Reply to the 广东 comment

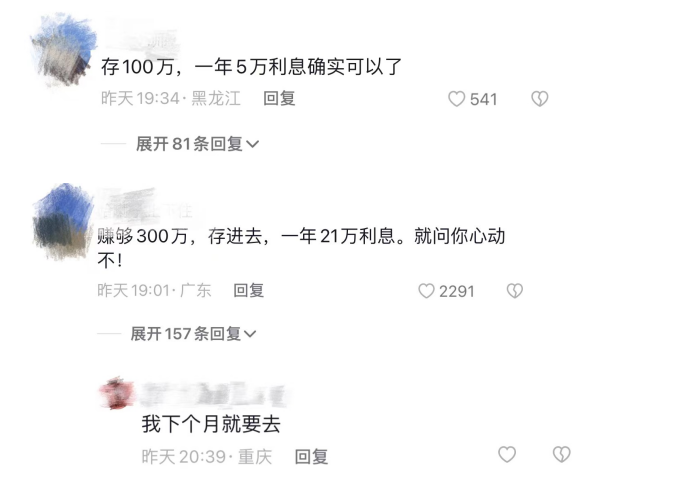(x=248, y=290)
